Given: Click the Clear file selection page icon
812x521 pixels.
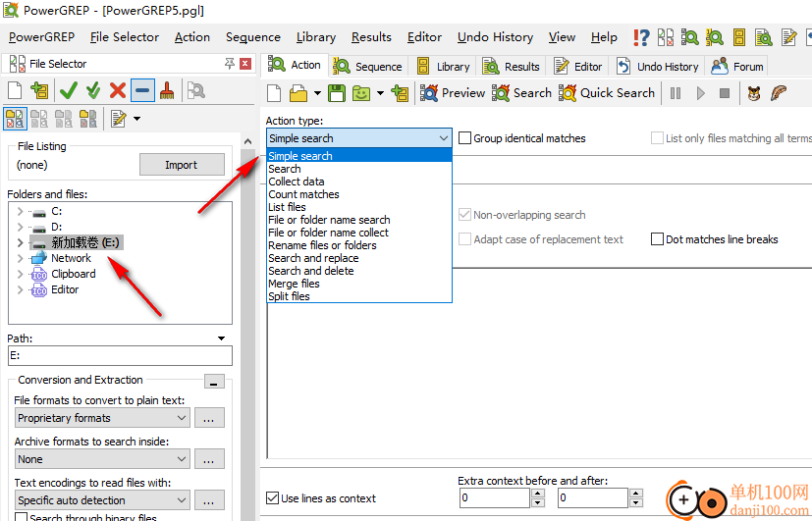Looking at the screenshot, I should point(15,90).
